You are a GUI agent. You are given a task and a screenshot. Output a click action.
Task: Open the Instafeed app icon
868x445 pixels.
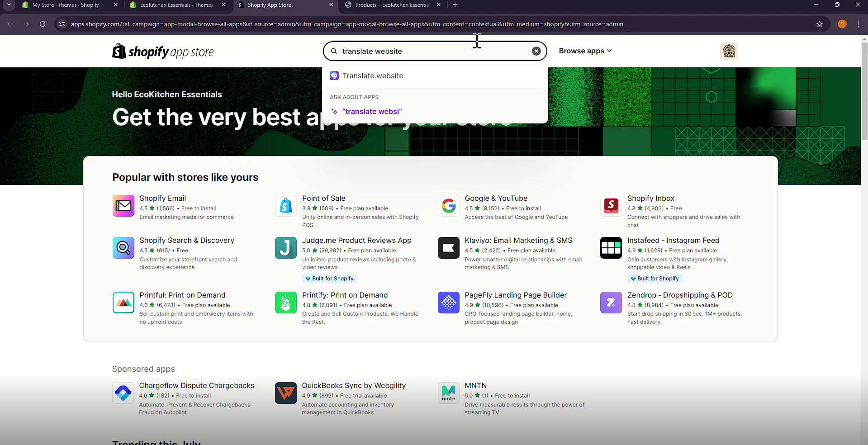pos(611,248)
